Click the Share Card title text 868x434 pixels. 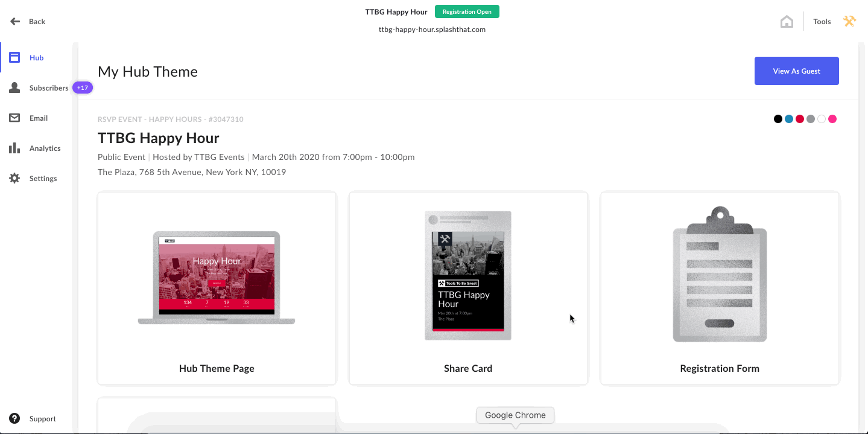tap(468, 368)
